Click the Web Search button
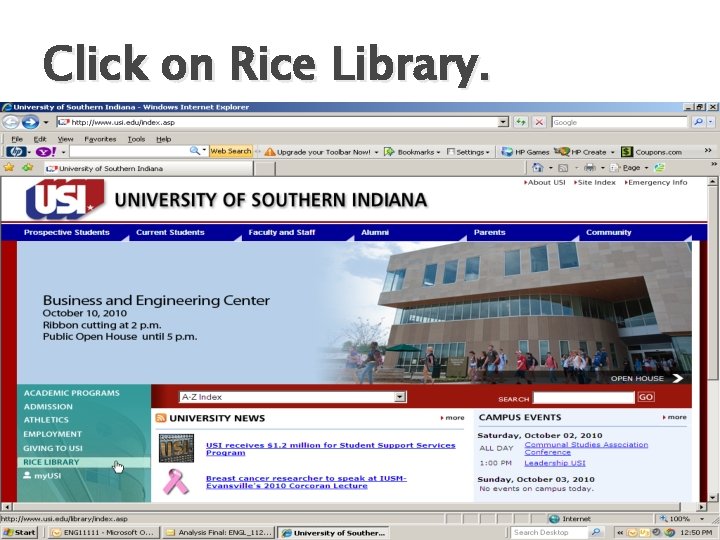This screenshot has width=720, height=540. (231, 151)
